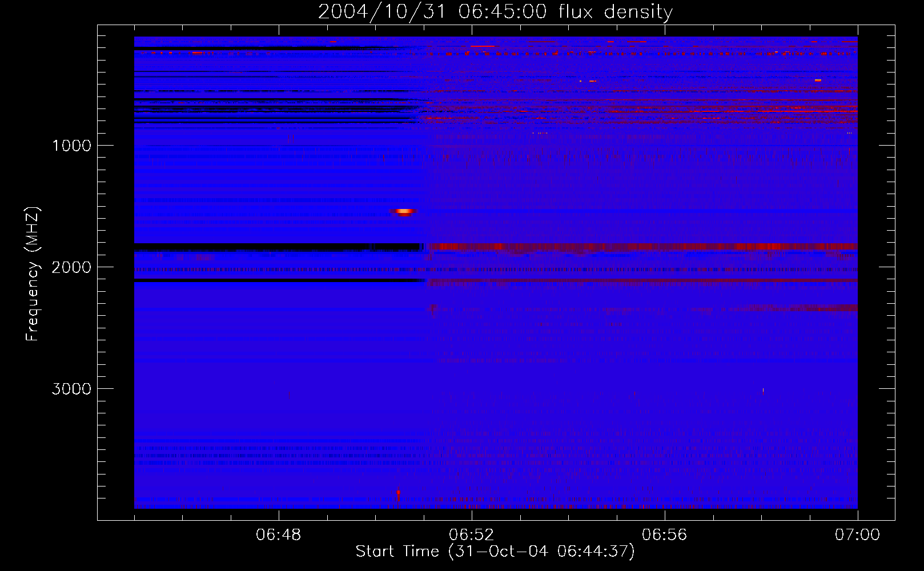
Task: Click the 'Frequency (MHZ)' axis label
Action: (x=33, y=274)
